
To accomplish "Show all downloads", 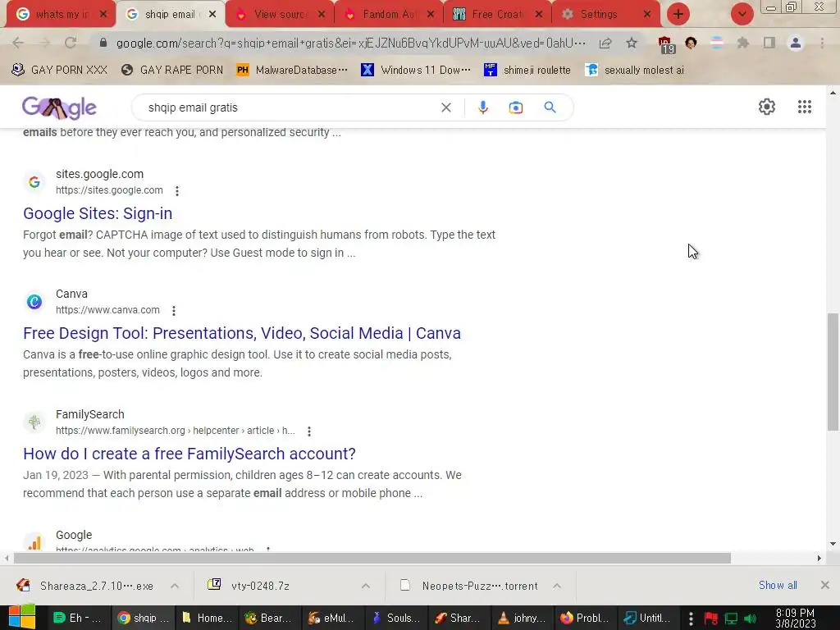I will coord(778,585).
